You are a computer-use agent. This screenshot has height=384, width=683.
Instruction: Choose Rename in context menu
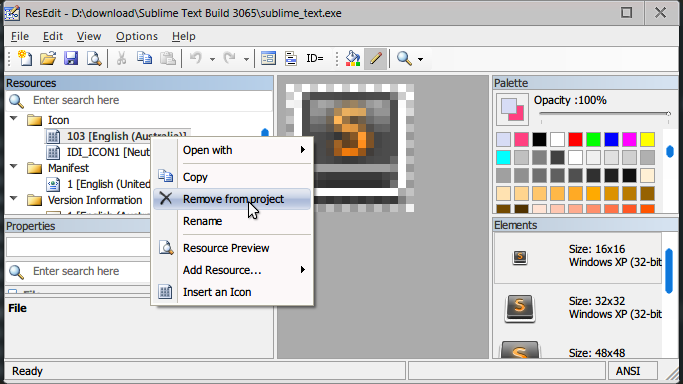point(233,221)
